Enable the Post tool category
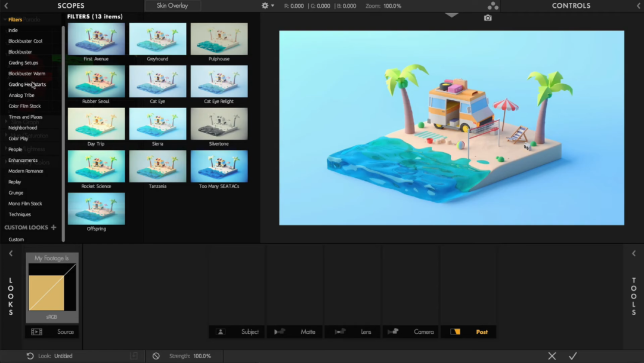Viewport: 644px width, 363px height. pyautogui.click(x=468, y=331)
